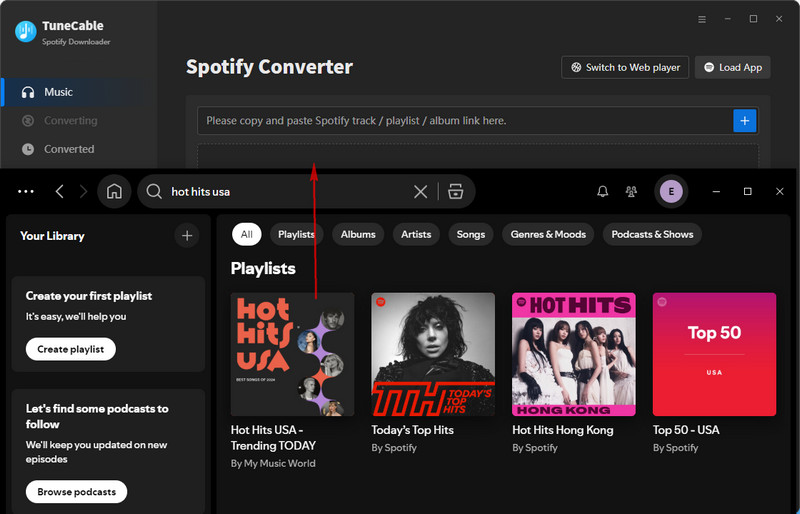Select the Albums filter chip
Screen dimensions: 800x514
point(358,234)
